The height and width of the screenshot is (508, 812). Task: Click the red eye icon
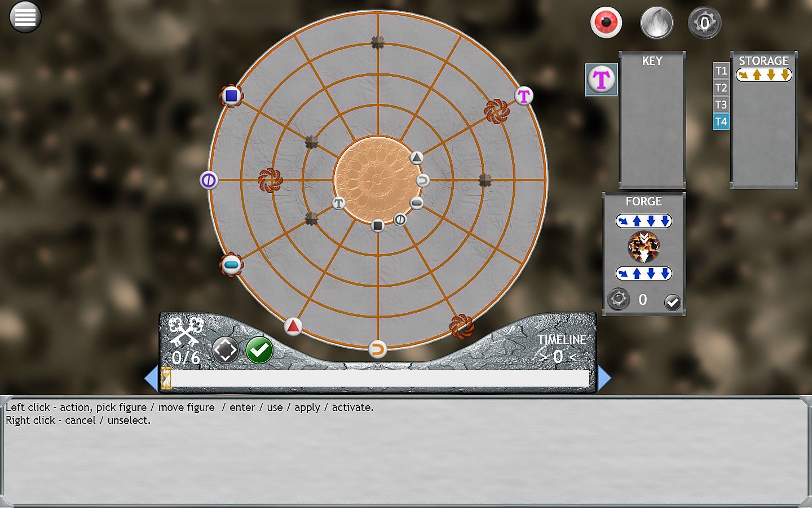606,23
